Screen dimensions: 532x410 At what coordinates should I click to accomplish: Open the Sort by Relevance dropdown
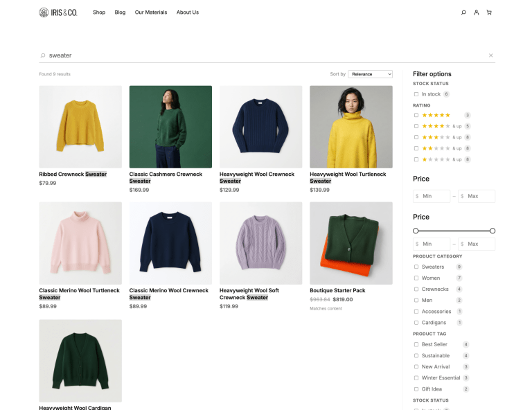370,74
